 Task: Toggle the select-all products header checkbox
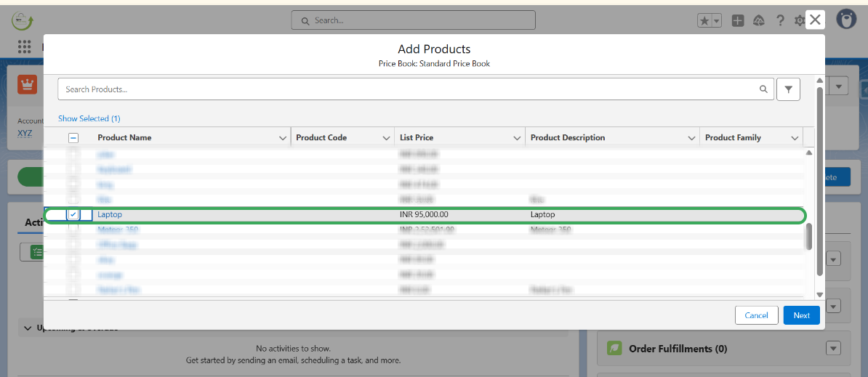(73, 138)
